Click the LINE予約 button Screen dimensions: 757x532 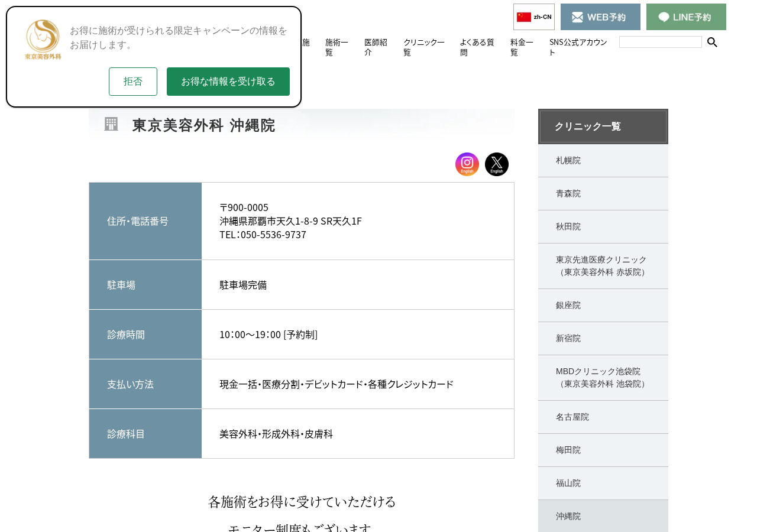tap(686, 17)
